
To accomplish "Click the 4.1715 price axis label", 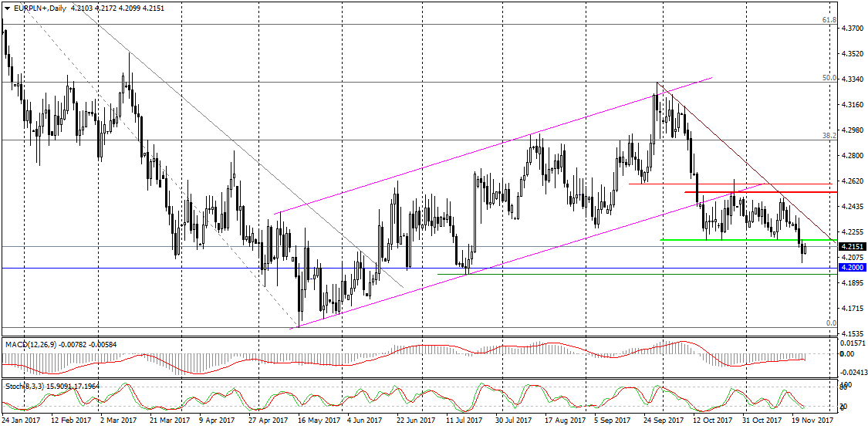I will click(851, 309).
